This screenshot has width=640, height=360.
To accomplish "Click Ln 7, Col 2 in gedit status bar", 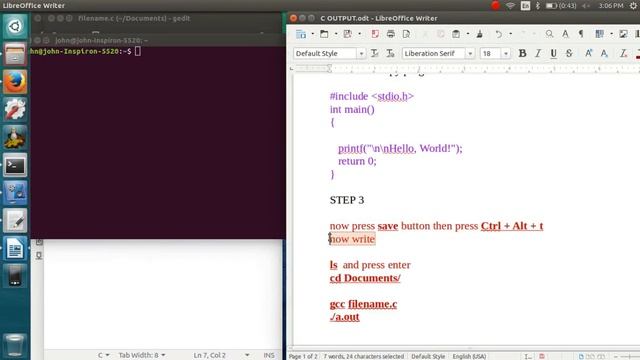I will [x=209, y=355].
